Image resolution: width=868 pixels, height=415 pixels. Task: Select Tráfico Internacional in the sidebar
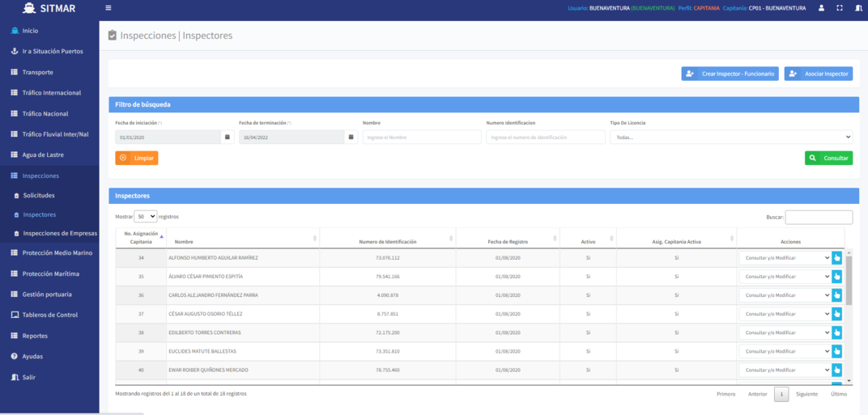(51, 93)
